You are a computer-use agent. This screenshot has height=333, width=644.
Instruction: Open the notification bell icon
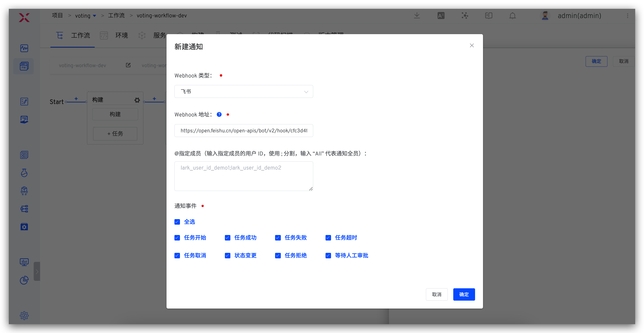click(513, 16)
